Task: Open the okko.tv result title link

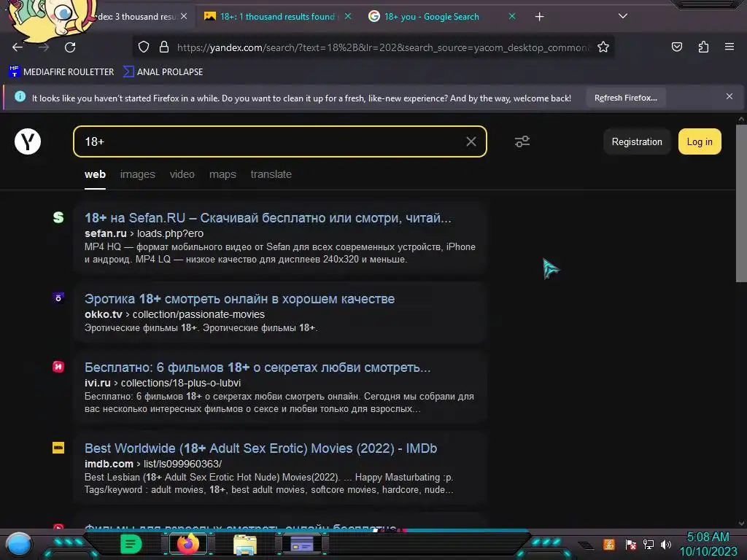Action: point(239,299)
